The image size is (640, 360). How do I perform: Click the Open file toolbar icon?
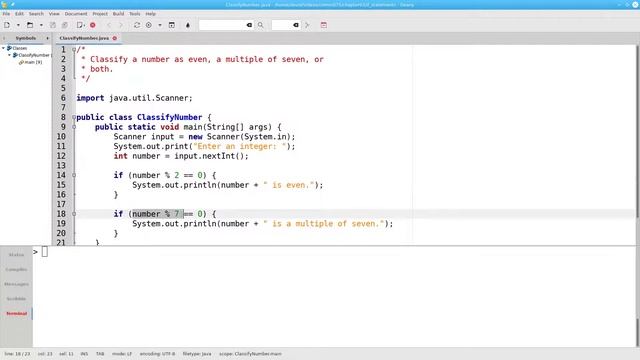coord(30,25)
